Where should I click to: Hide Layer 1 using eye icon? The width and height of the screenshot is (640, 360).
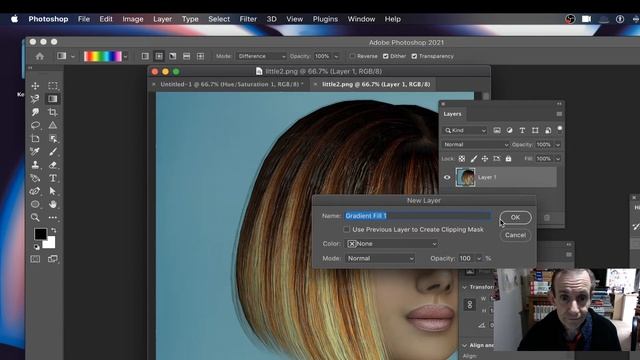447,177
